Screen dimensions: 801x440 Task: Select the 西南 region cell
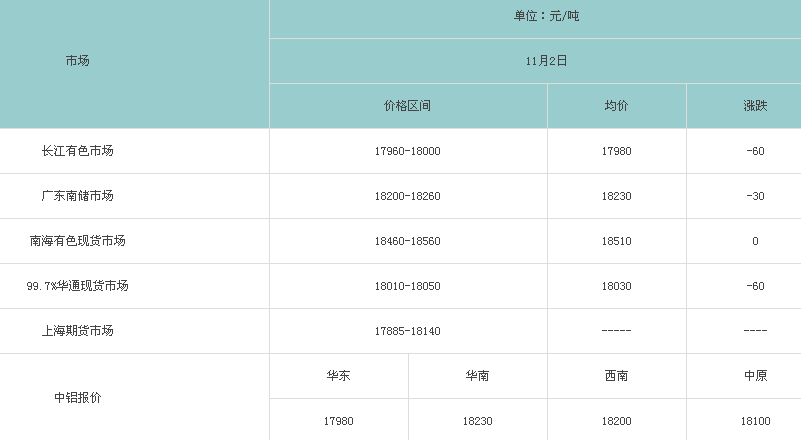pos(616,376)
